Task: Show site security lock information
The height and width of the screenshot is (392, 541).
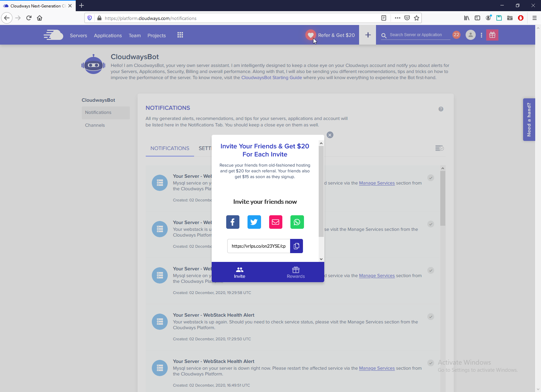Action: (99, 18)
